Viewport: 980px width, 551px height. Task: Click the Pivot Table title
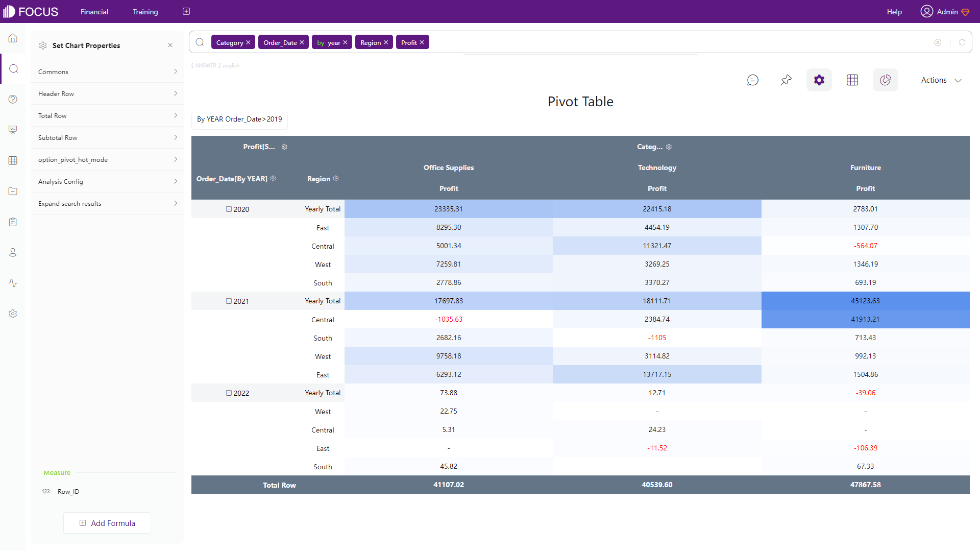580,102
